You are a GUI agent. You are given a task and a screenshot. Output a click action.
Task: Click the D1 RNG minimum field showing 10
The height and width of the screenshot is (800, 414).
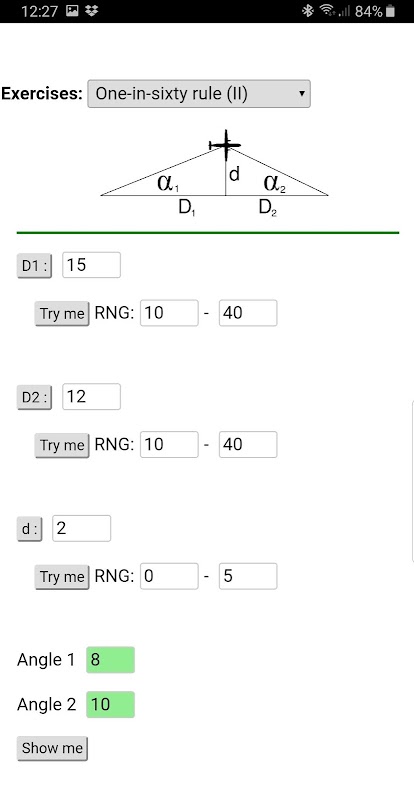tap(169, 313)
